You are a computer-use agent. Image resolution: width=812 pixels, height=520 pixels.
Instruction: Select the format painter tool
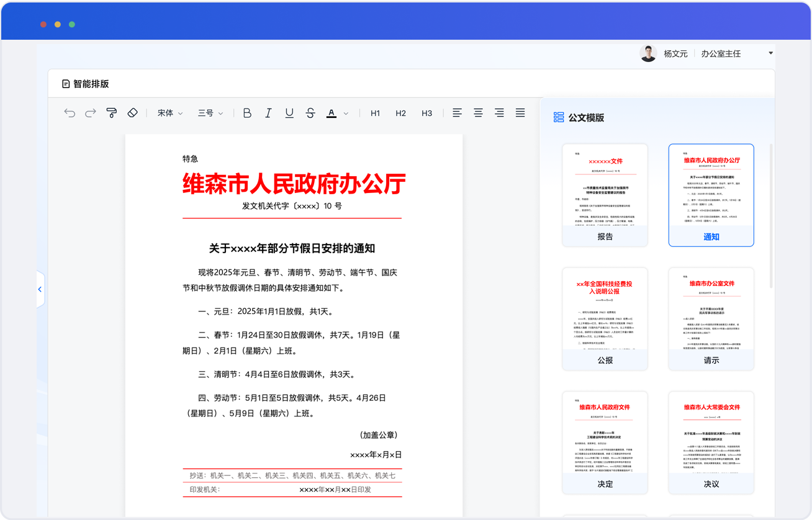click(x=112, y=113)
